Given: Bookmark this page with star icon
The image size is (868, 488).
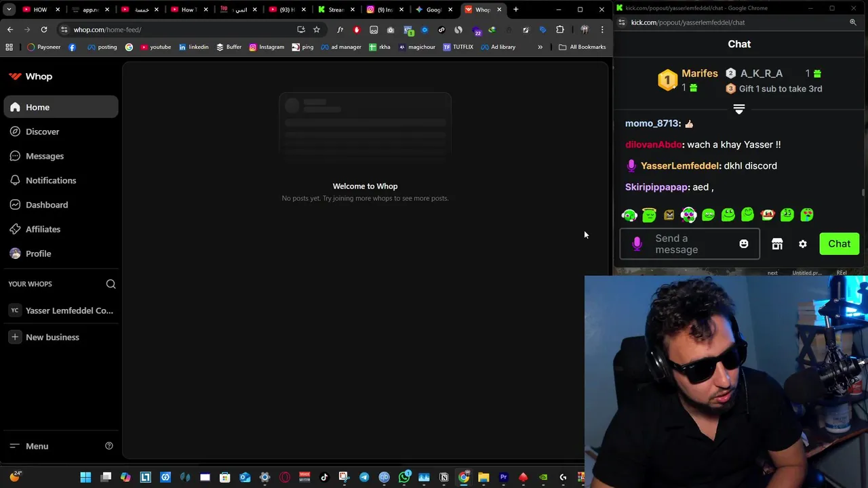Looking at the screenshot, I should [316, 30].
